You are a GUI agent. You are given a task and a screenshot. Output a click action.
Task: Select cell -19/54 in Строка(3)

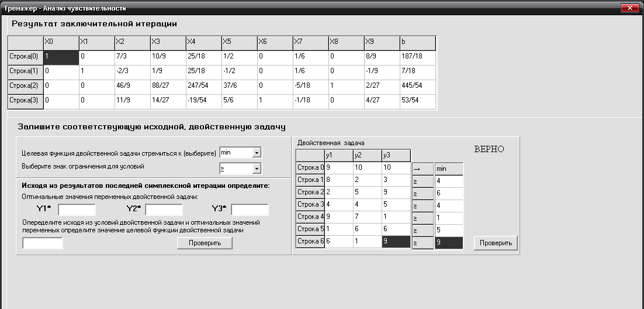pyautogui.click(x=204, y=102)
